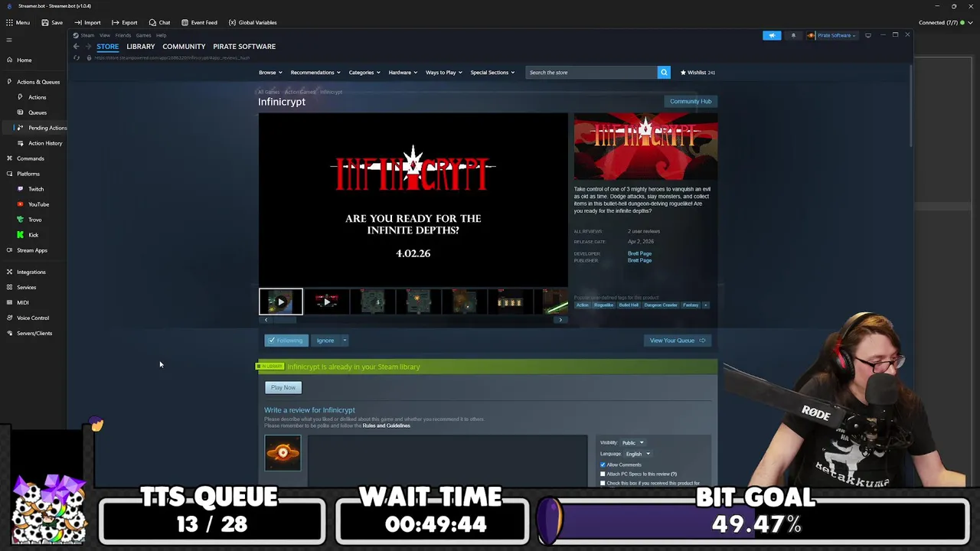Image resolution: width=980 pixels, height=551 pixels.
Task: Expand the Special Sections dropdown
Action: click(x=492, y=73)
